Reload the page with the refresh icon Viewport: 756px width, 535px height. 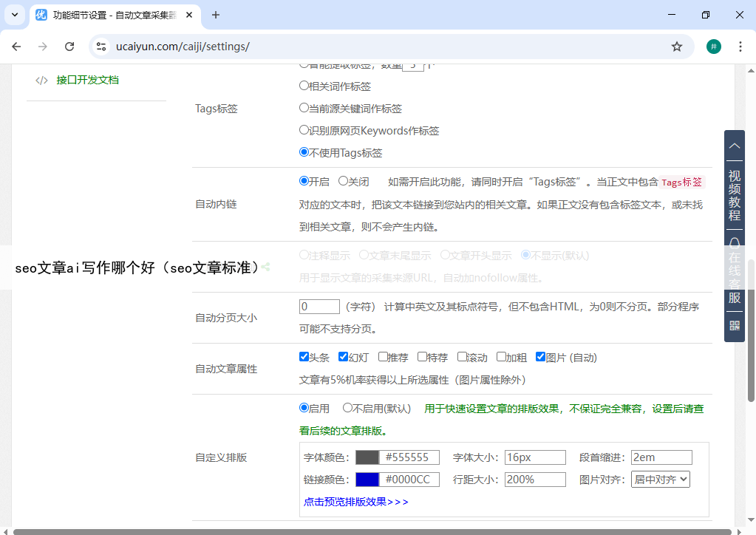point(69,47)
